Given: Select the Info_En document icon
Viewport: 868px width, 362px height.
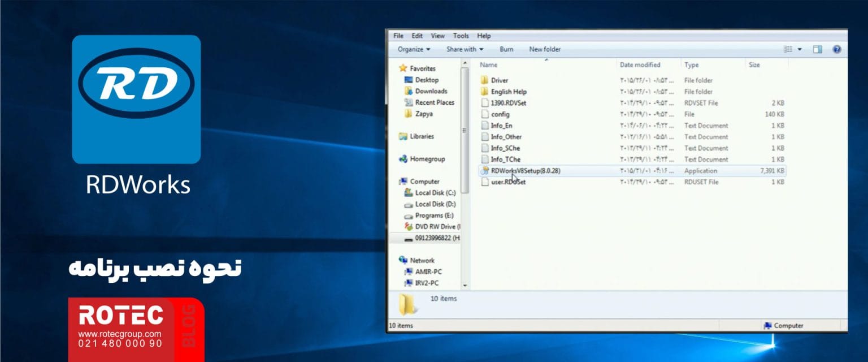Looking at the screenshot, I should coord(484,126).
